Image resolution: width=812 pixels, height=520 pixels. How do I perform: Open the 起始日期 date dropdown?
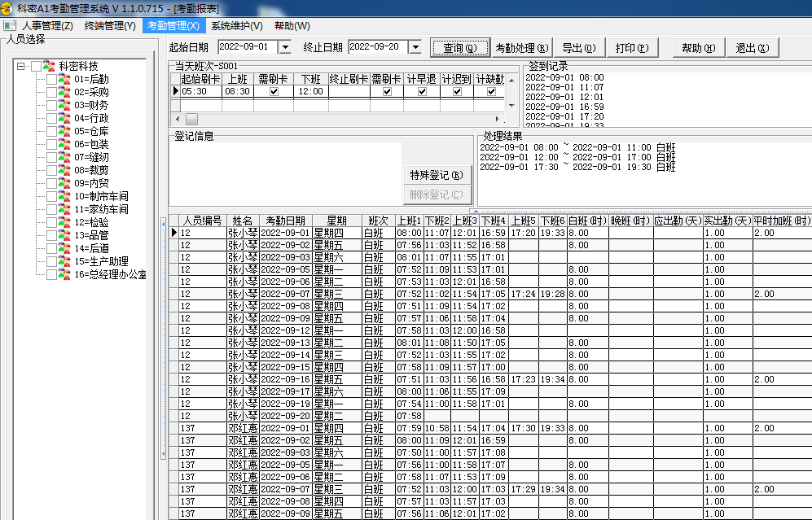click(285, 47)
